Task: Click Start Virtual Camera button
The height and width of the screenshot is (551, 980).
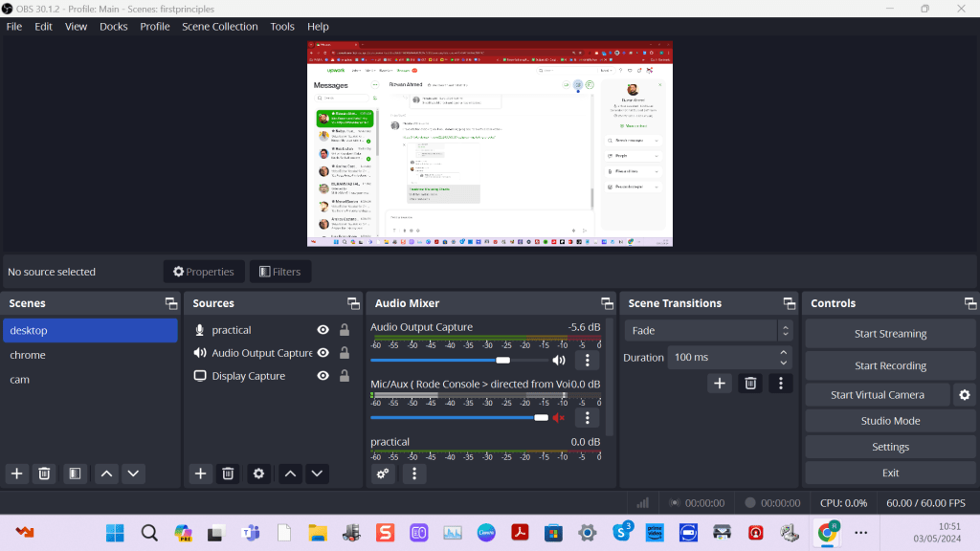Action: [x=877, y=395]
